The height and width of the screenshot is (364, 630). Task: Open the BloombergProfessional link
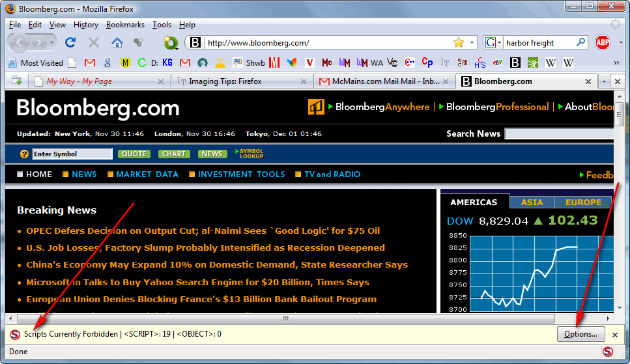[497, 107]
